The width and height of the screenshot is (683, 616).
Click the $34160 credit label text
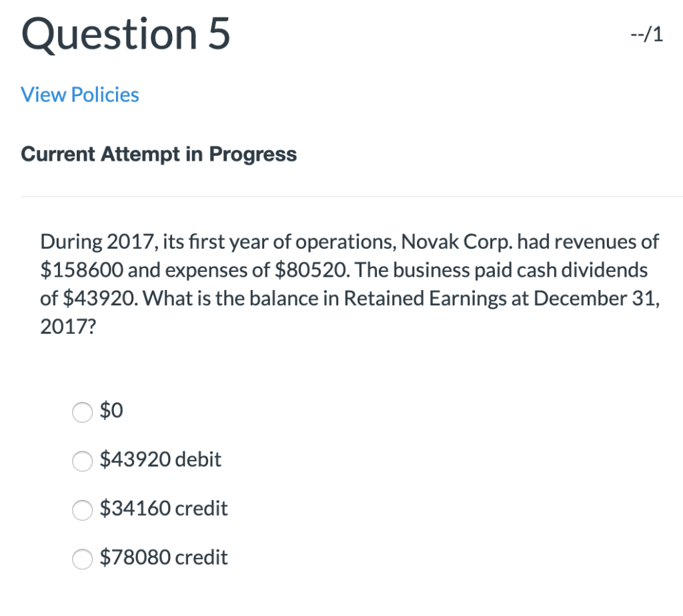click(x=163, y=508)
